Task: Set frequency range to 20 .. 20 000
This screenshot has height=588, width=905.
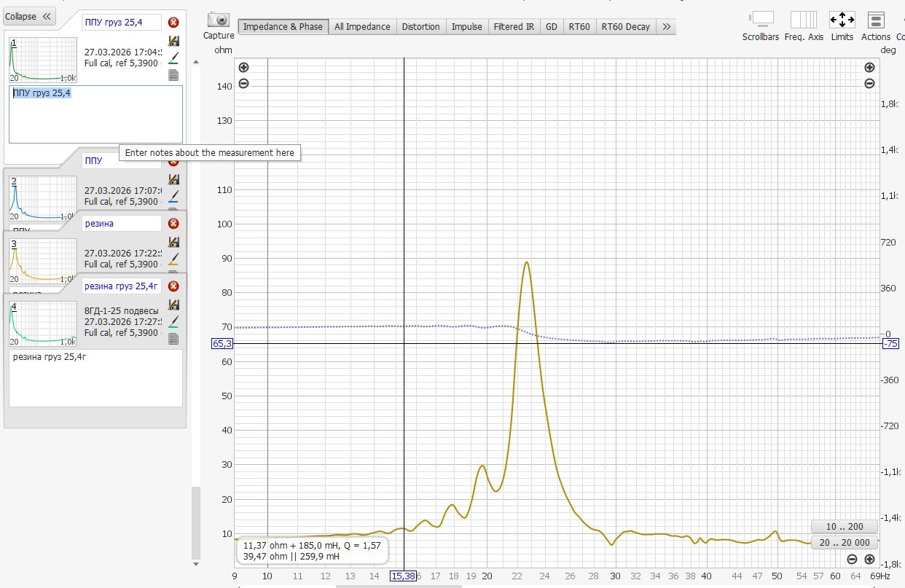Action: tap(844, 542)
